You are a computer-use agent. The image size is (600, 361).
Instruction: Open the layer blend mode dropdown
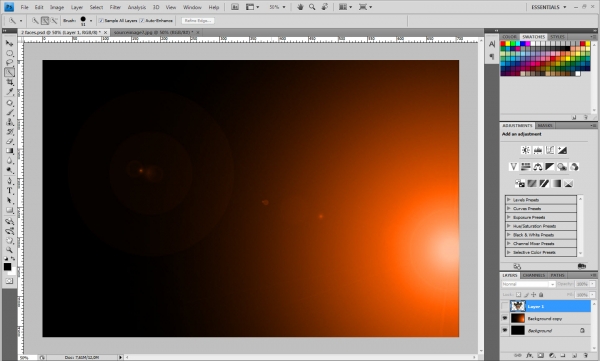(528, 284)
